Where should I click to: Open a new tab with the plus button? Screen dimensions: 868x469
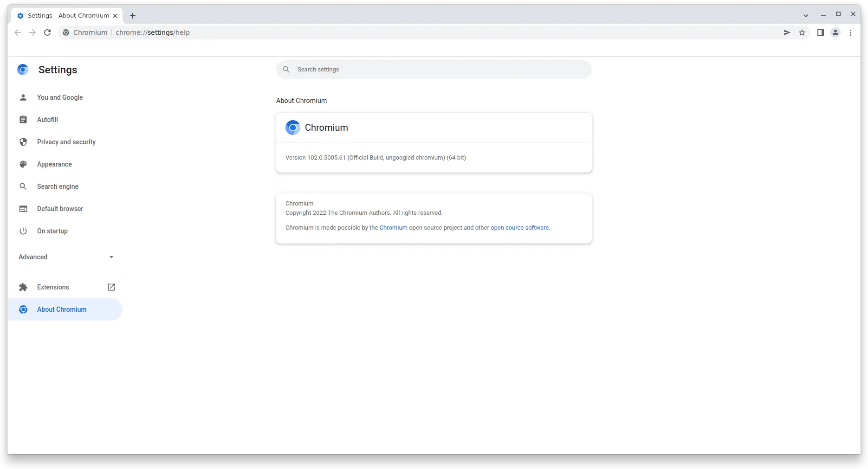[133, 16]
